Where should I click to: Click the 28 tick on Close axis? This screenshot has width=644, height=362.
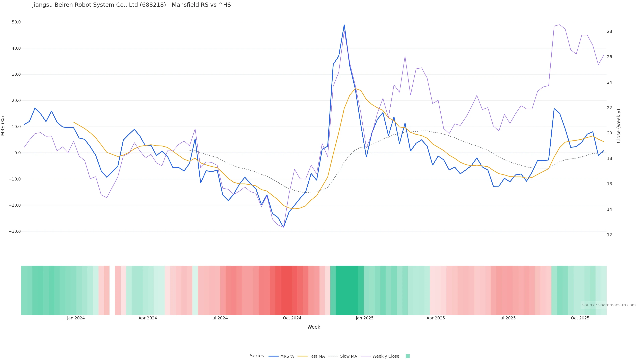[x=609, y=32]
